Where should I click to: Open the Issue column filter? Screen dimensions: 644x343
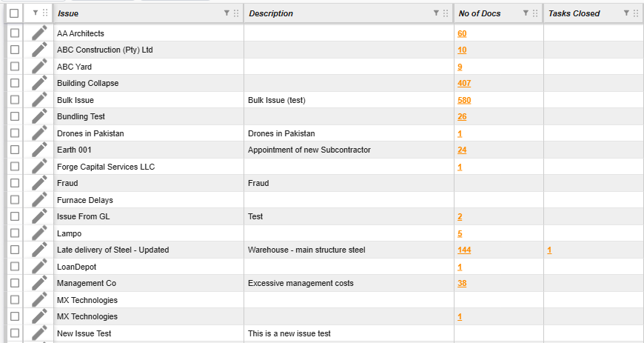227,13
